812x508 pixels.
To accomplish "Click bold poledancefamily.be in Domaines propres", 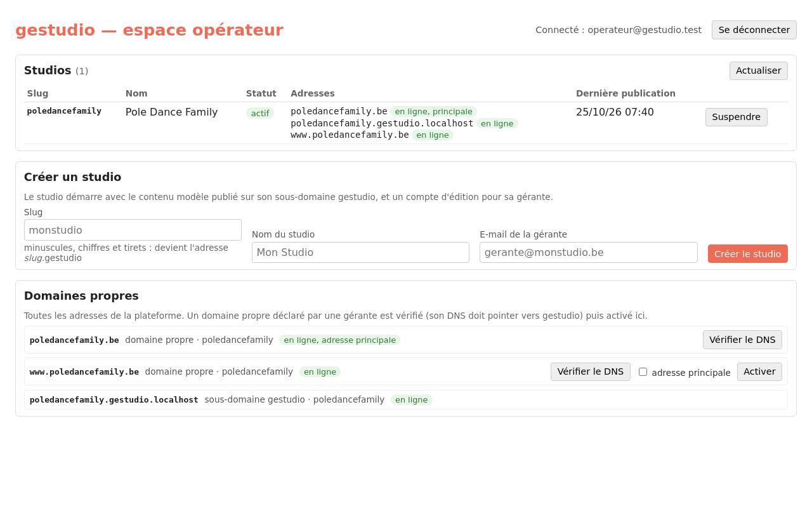I will (74, 340).
